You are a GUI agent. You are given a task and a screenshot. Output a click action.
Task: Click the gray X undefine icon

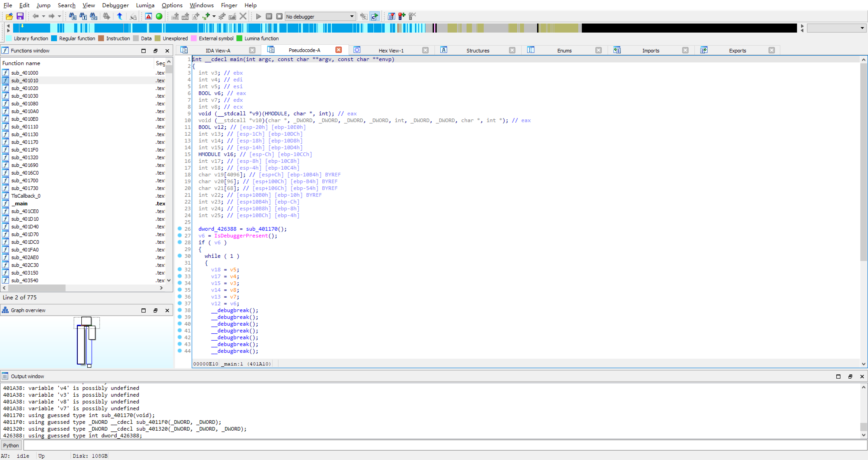(243, 16)
